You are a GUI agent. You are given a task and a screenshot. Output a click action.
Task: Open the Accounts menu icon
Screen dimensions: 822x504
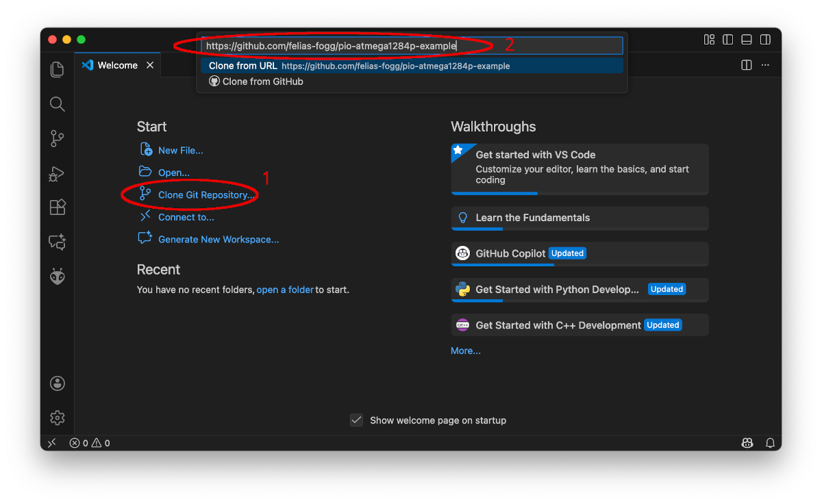click(58, 383)
